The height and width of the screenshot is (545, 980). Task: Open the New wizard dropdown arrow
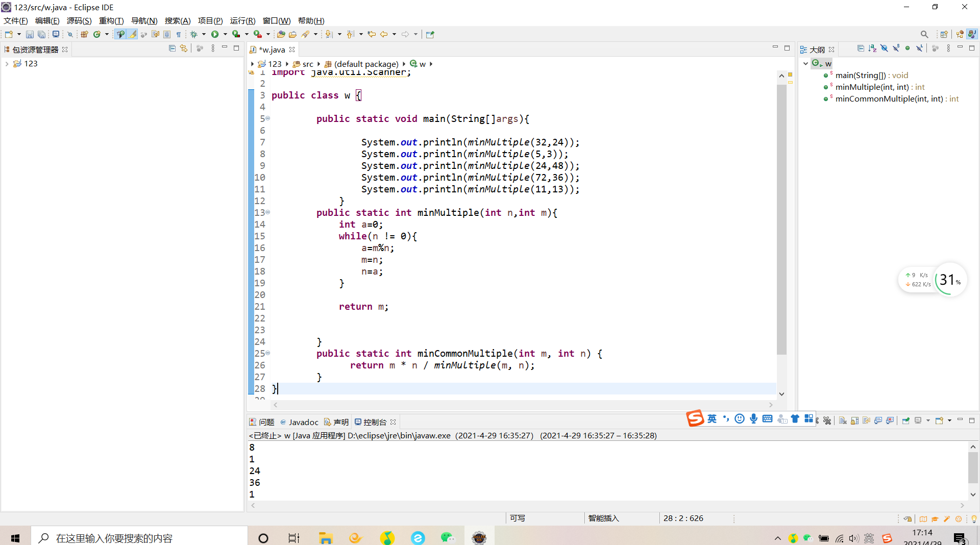point(19,34)
